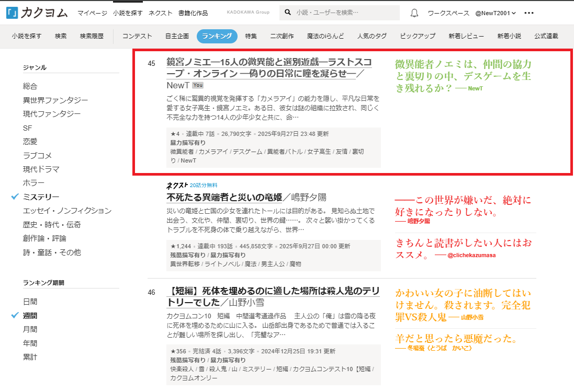Click the search magnifier icon
Image resolution: width=574 pixels, height=392 pixels.
point(288,13)
